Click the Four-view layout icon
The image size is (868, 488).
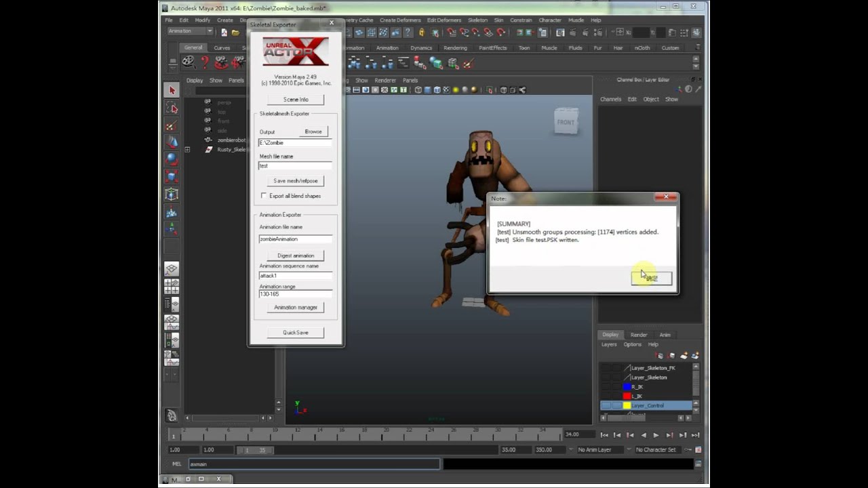tap(172, 287)
